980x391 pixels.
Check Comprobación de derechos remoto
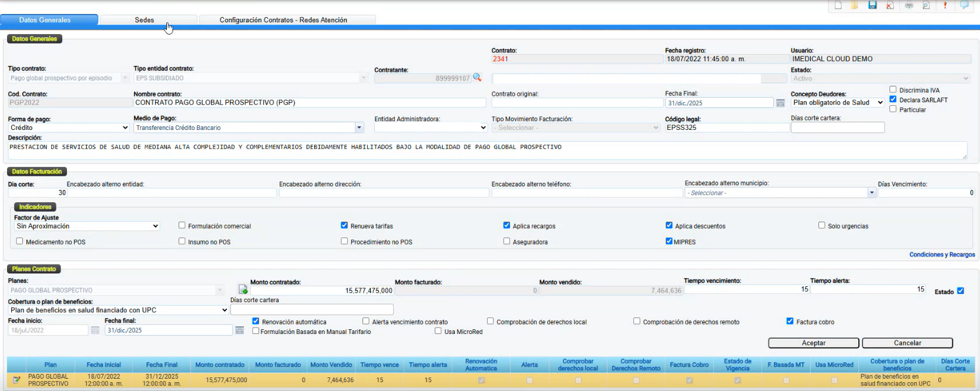(636, 321)
